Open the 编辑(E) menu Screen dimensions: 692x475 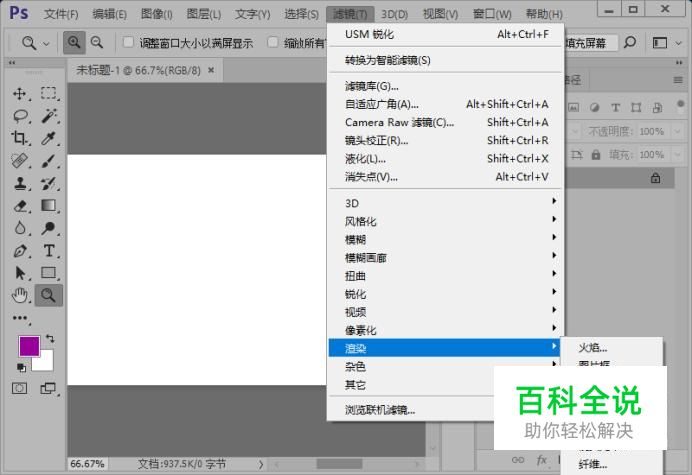coord(109,14)
